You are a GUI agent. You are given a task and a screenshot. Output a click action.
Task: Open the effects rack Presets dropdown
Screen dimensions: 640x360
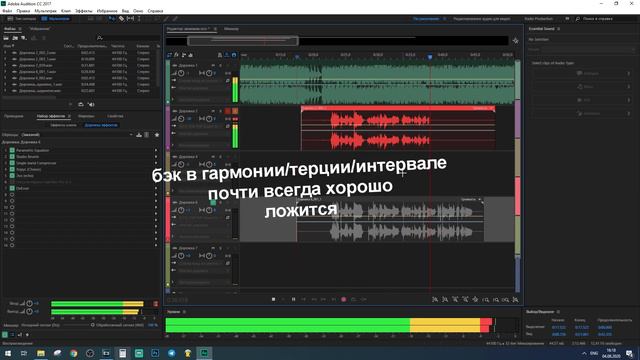(x=77, y=135)
